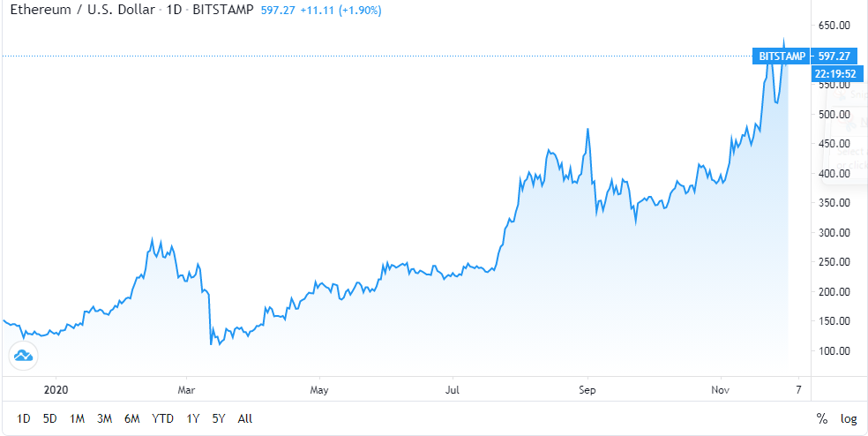
Task: Select the 1D time range
Action: click(23, 419)
